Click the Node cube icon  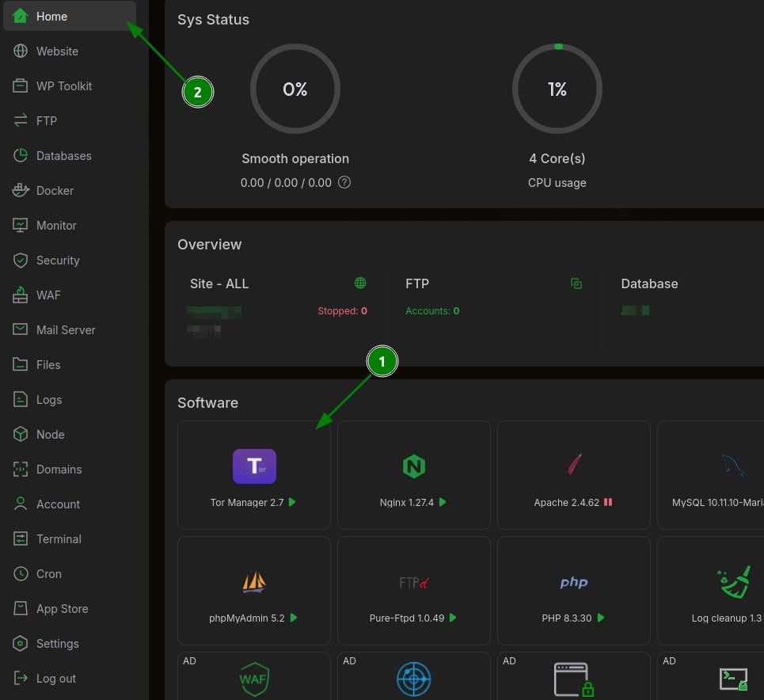[x=20, y=434]
